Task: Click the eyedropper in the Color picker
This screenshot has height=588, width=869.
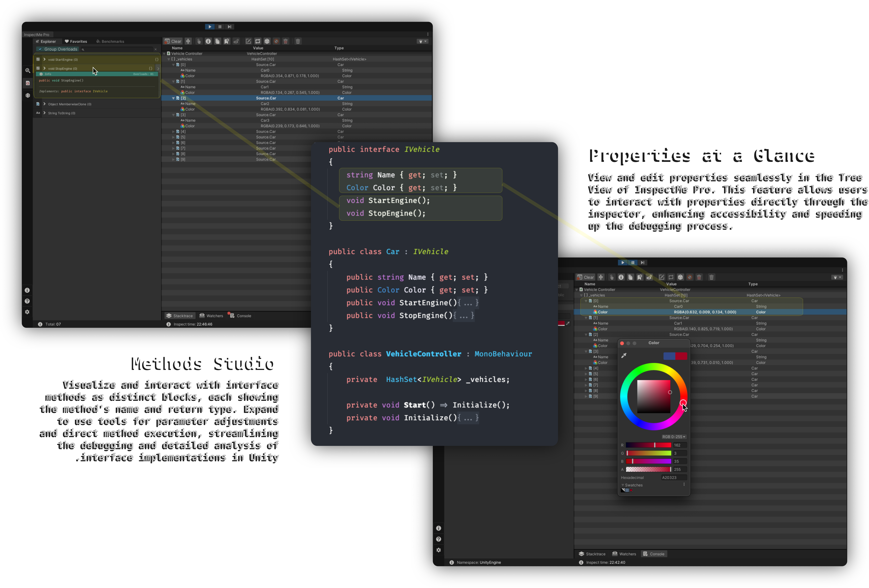Action: [x=624, y=355]
